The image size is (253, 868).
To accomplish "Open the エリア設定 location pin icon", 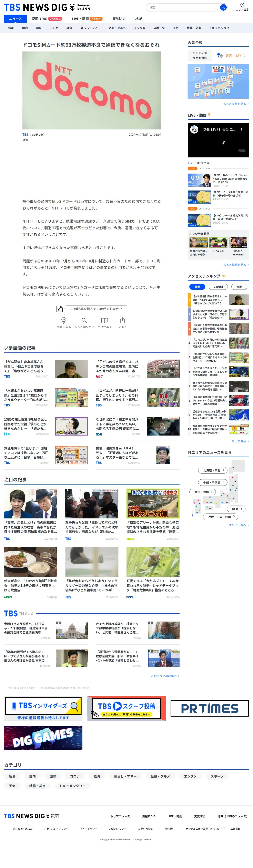I will pos(242,5).
